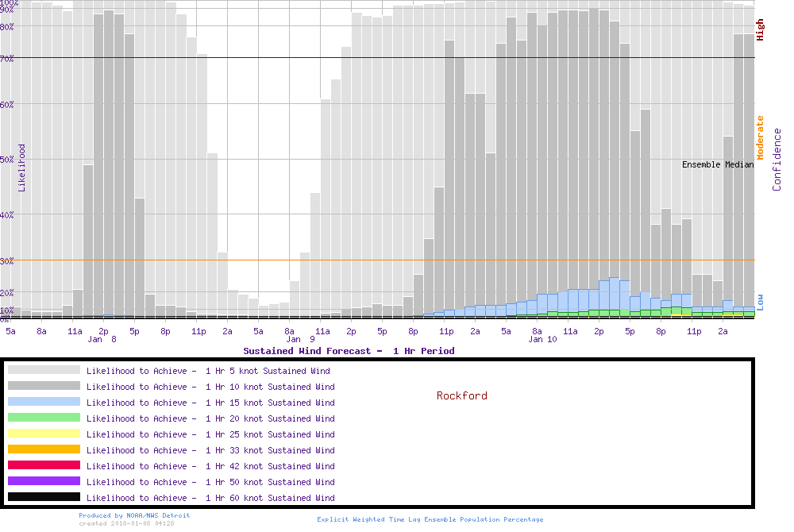Click the Explicit Weighted Time Lag Ensemble footer
This screenshot has height=532, width=794.
[x=430, y=519]
